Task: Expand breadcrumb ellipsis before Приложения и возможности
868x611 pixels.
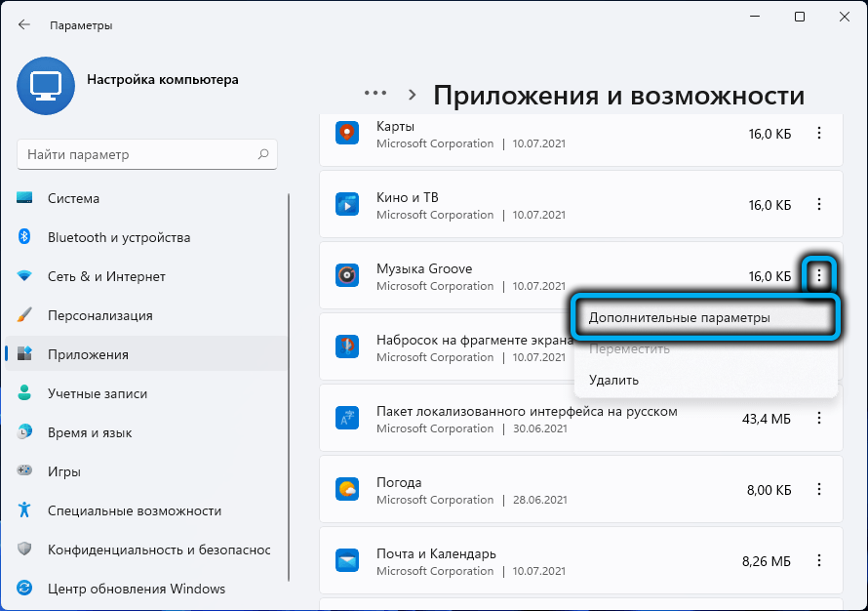Action: pos(375,94)
